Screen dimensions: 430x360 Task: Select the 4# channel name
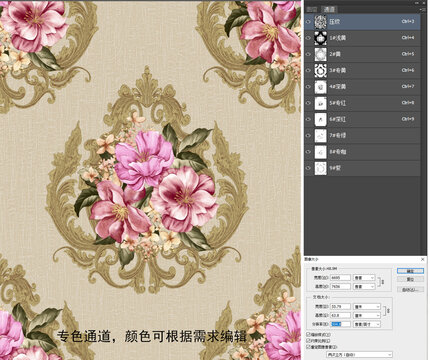[x=338, y=87]
